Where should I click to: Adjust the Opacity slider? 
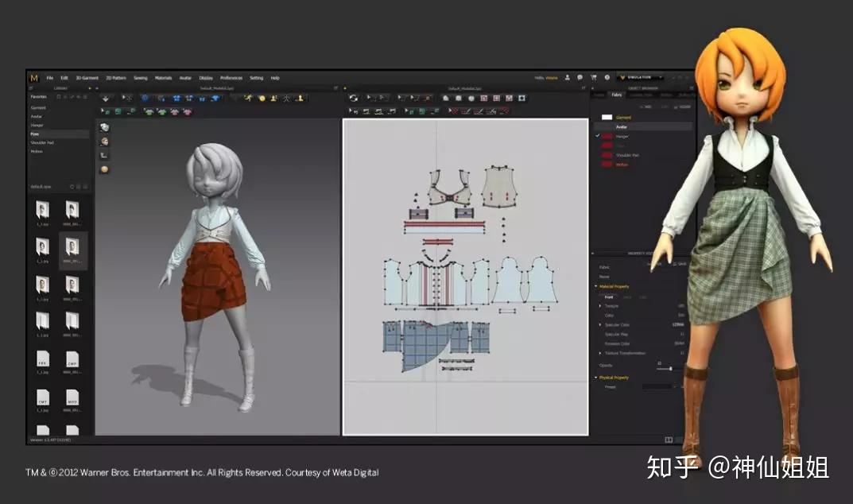670,368
